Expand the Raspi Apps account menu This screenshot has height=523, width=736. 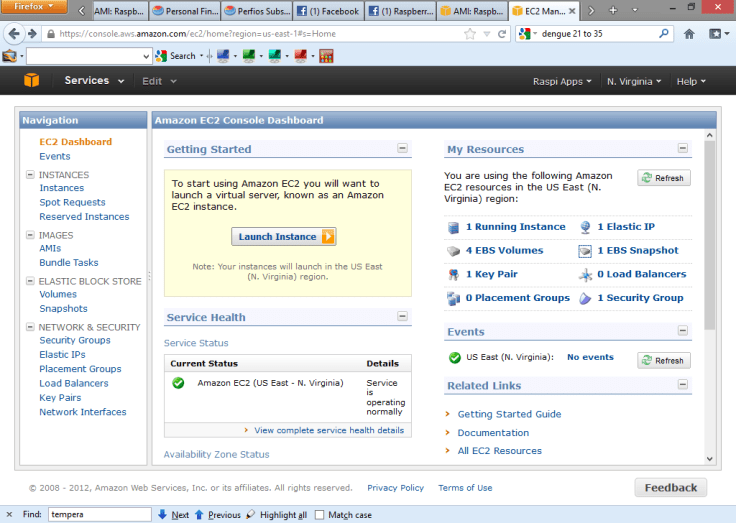(561, 81)
